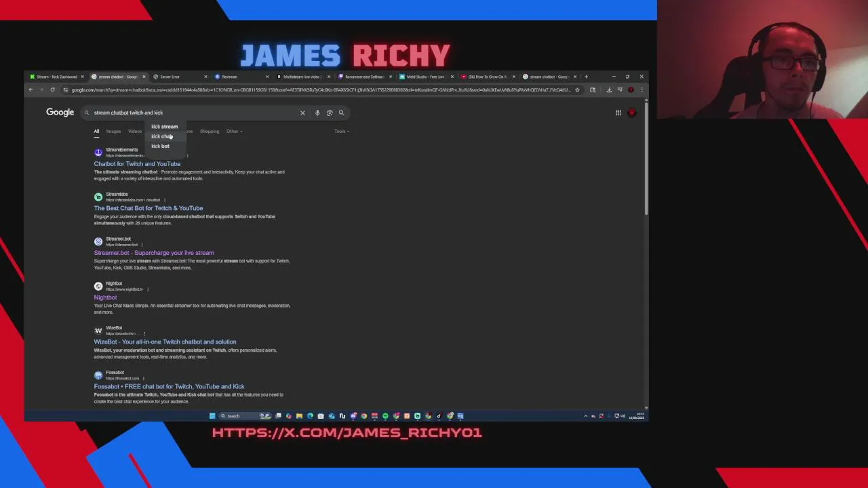
Task: Open the Google apps grid
Action: pyautogui.click(x=618, y=113)
